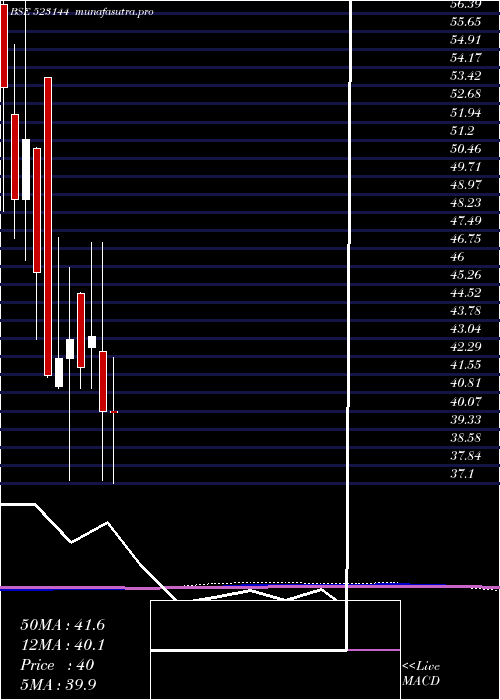
Task: Click the munafasutra.pro watermark text
Action: coord(116,12)
